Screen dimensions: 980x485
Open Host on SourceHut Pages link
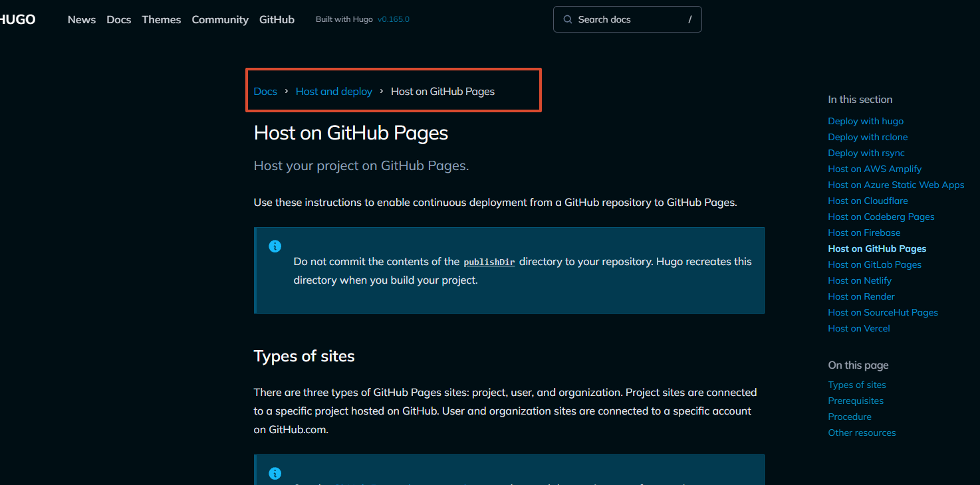pos(883,312)
